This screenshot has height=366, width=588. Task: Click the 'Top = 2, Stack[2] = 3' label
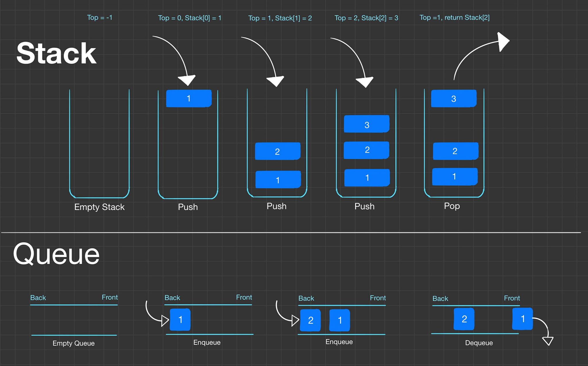point(366,18)
